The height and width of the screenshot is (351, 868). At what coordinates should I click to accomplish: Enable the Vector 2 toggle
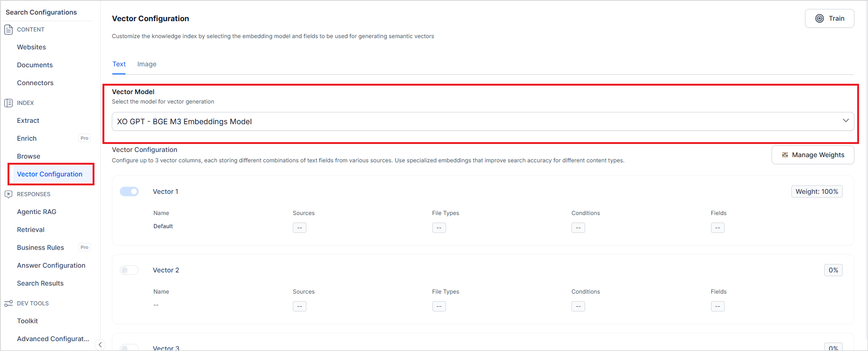(129, 270)
